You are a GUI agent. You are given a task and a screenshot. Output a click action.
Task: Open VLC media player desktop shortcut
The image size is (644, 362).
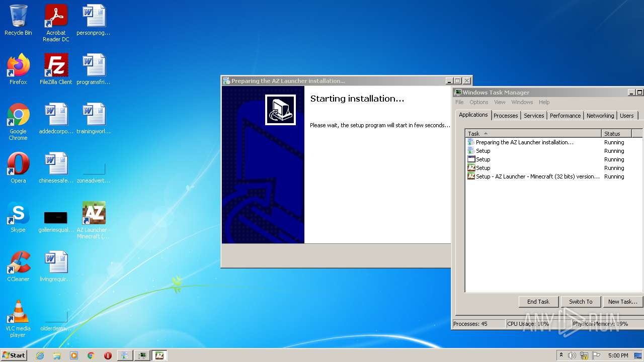18,319
